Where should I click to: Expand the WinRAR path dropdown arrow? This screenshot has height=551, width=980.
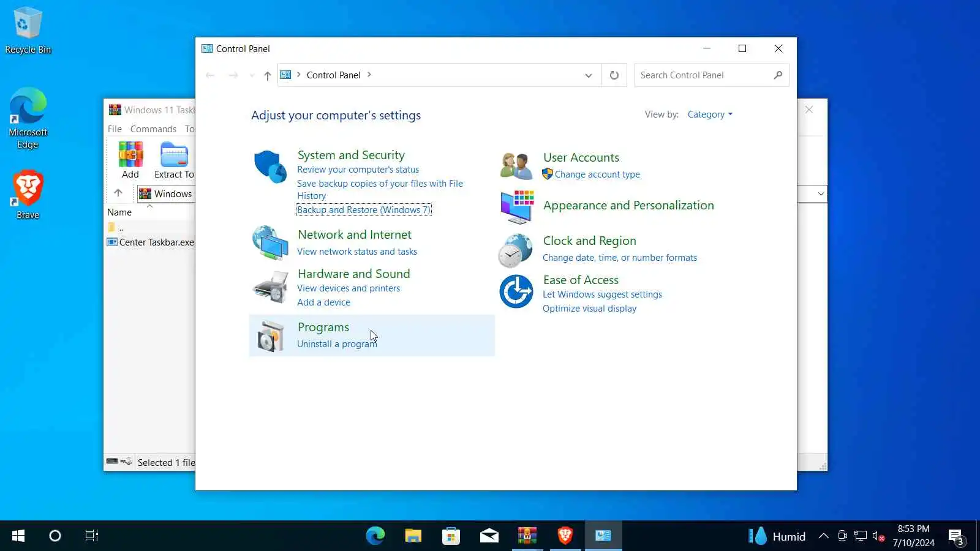pyautogui.click(x=821, y=194)
